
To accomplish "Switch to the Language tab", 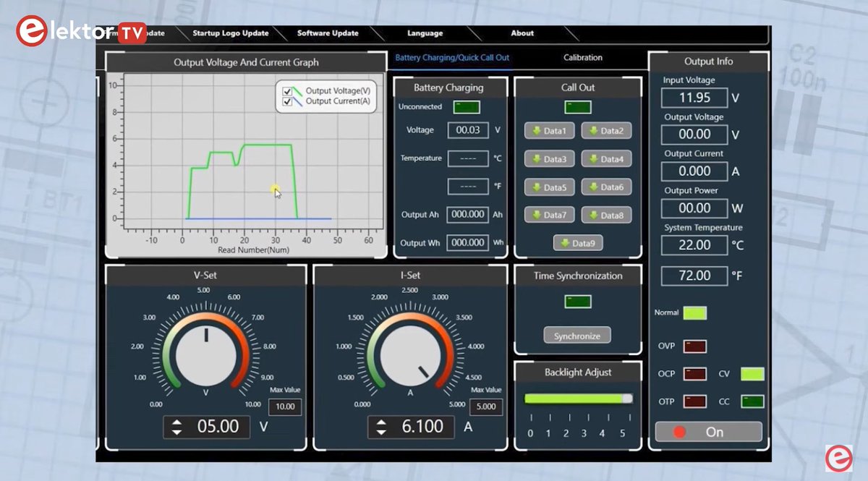I will point(425,33).
